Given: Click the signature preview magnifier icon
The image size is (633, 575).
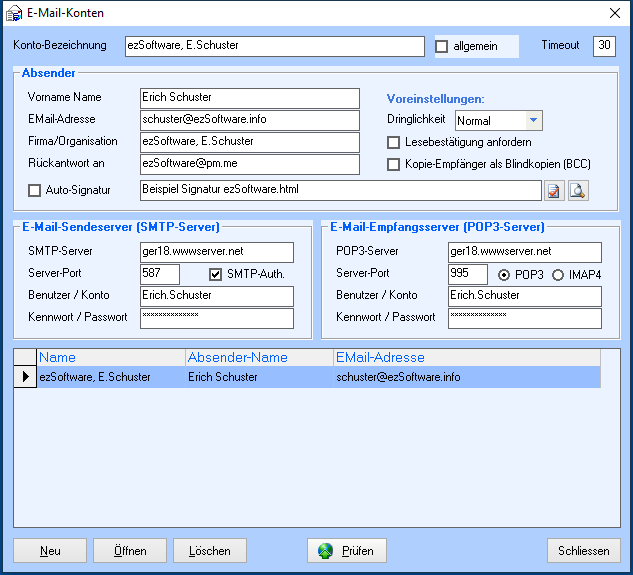Looking at the screenshot, I should point(578,190).
